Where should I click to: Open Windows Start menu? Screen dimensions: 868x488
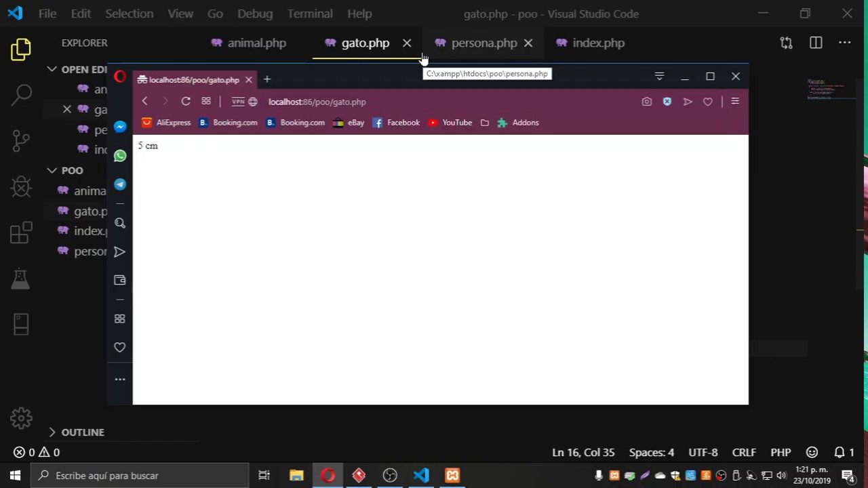tap(15, 476)
